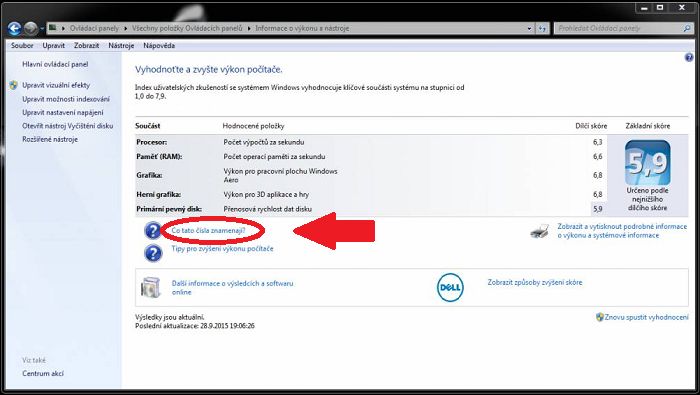Image resolution: width=700 pixels, height=395 pixels.
Task: Open Upravit vizuální efekty link
Action: (56, 85)
